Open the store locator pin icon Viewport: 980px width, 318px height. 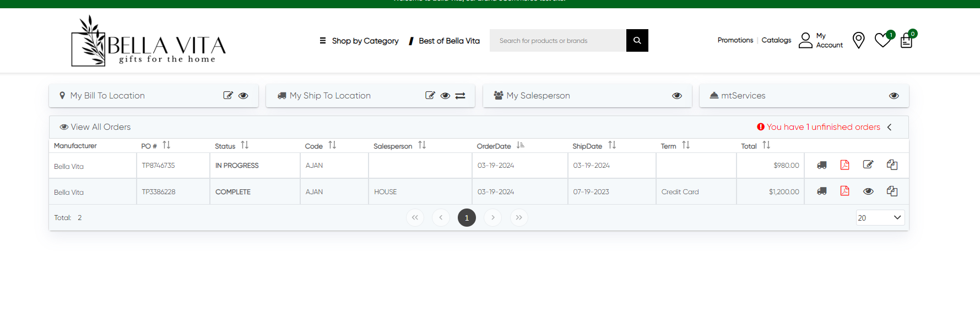pos(858,40)
